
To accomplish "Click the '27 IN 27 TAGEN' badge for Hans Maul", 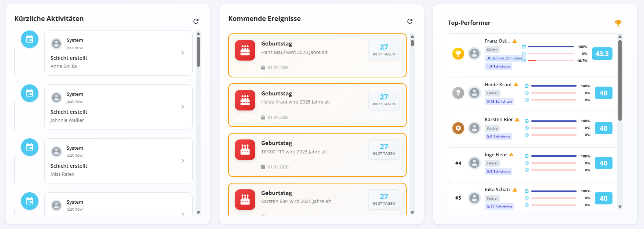I will tap(384, 50).
